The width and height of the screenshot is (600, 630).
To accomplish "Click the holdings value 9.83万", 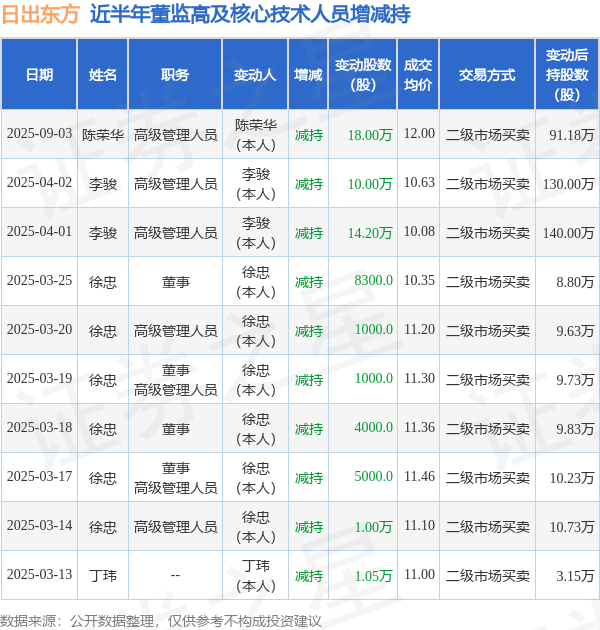I will click(x=575, y=429).
